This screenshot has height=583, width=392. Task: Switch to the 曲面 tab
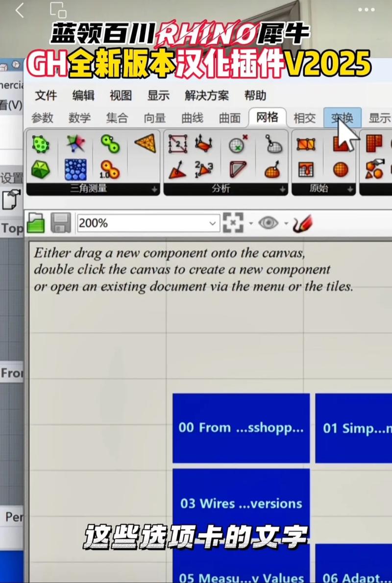(x=230, y=118)
